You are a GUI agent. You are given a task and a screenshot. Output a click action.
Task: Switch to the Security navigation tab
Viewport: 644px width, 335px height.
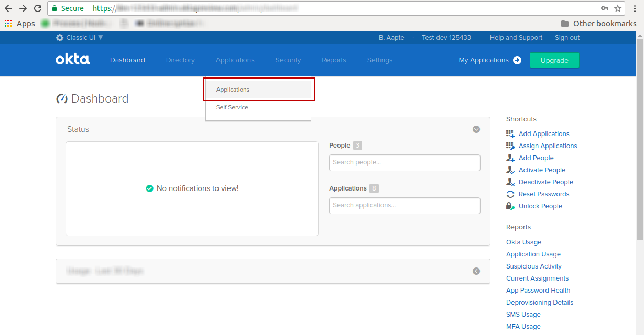point(288,60)
